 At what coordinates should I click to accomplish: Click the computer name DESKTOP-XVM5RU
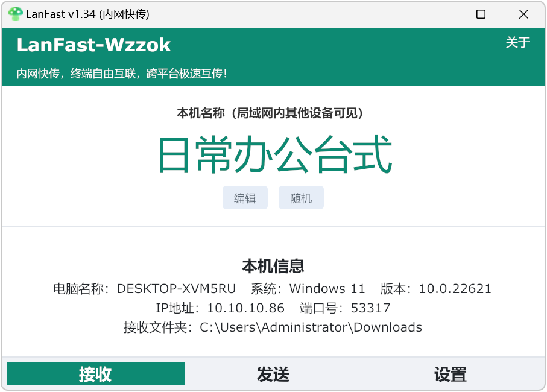(176, 289)
